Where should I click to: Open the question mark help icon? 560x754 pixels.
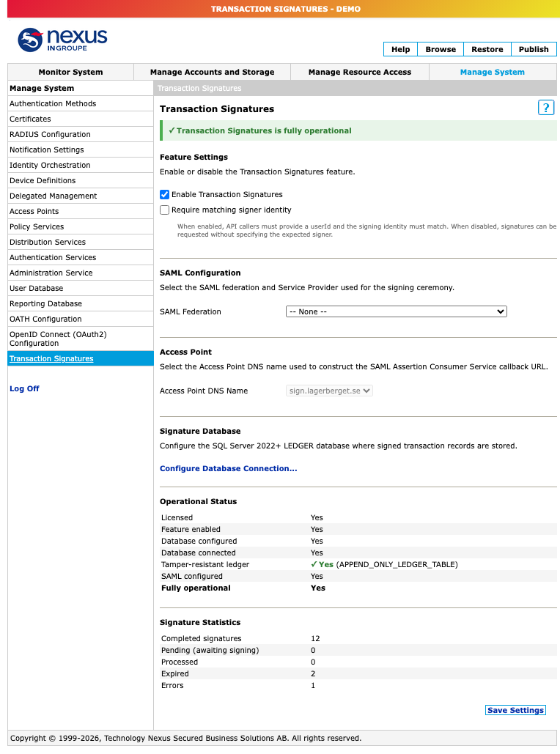click(x=545, y=107)
